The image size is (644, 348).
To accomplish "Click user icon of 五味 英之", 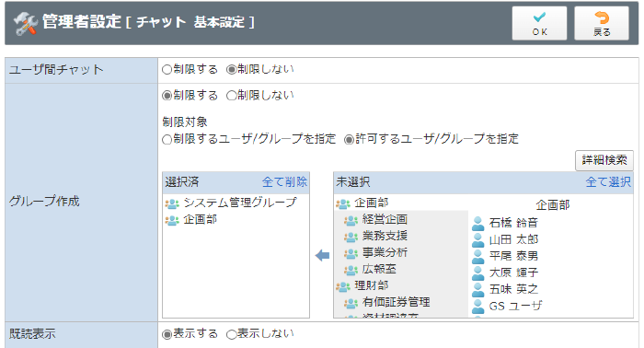I will [478, 290].
